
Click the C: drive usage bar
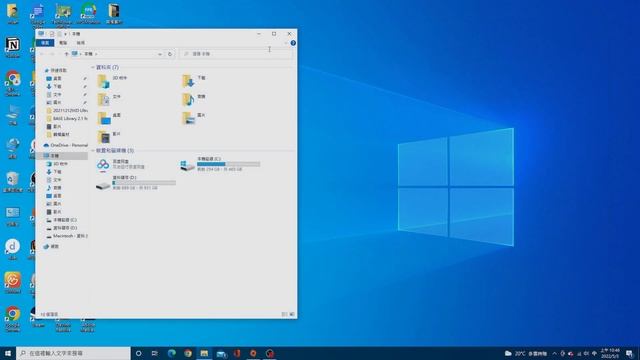point(228,164)
